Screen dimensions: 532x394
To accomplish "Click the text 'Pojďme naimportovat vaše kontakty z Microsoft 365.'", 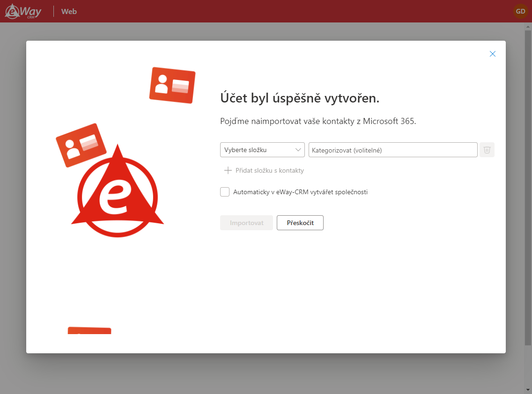I will click(x=318, y=121).
